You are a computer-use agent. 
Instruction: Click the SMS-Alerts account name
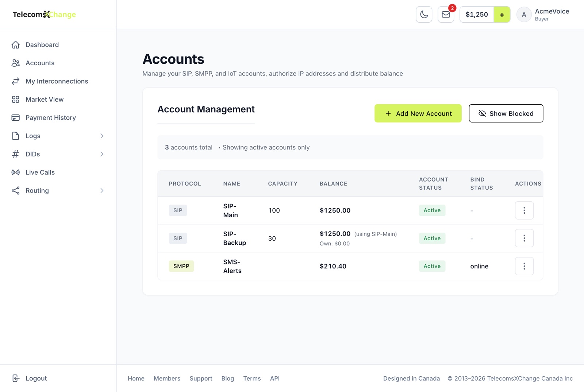(x=233, y=266)
